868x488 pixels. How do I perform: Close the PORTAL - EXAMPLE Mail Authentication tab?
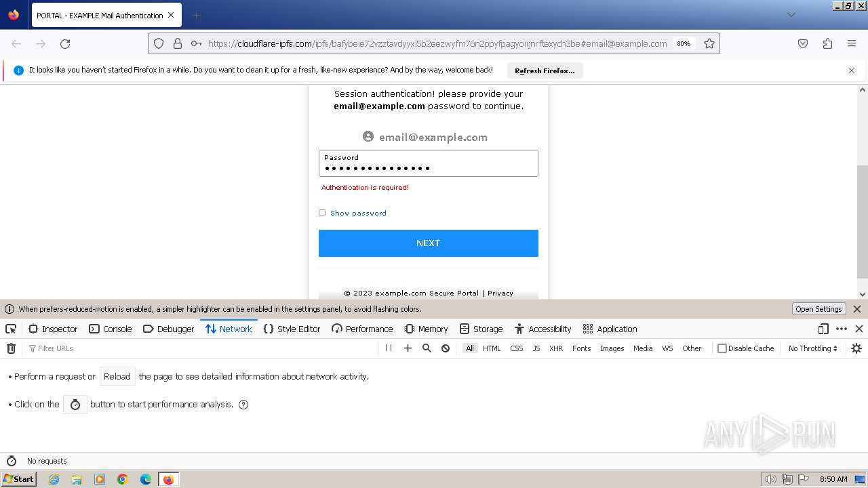pos(171,15)
